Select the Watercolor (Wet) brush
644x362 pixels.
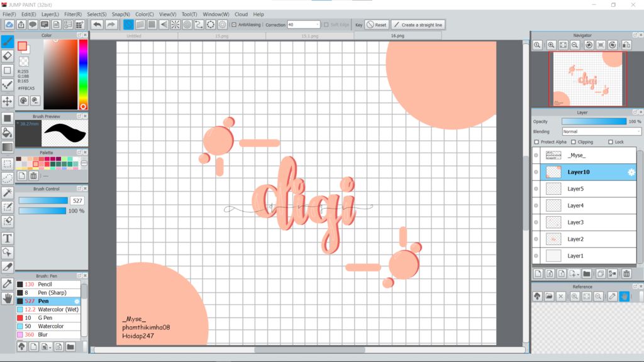coord(48,309)
